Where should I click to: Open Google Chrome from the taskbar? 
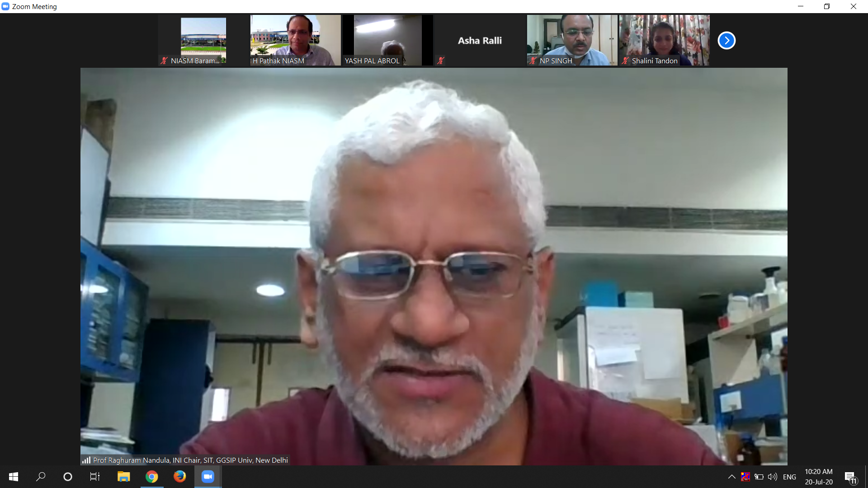(x=152, y=477)
